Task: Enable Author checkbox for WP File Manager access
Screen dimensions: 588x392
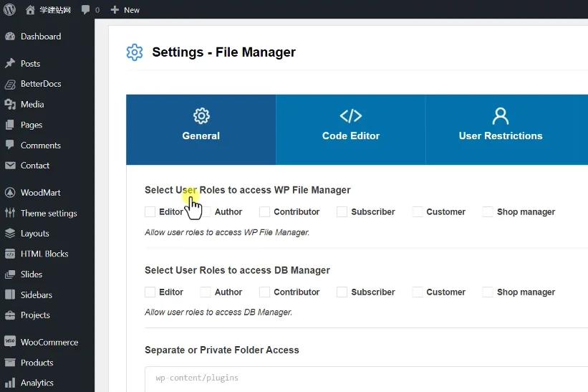Action: (x=206, y=211)
